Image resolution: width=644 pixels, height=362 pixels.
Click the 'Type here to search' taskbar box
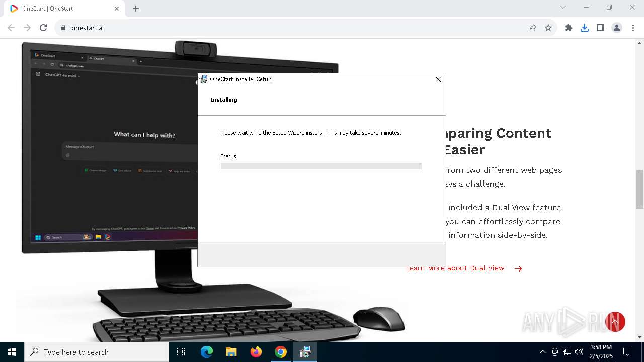pos(97,352)
